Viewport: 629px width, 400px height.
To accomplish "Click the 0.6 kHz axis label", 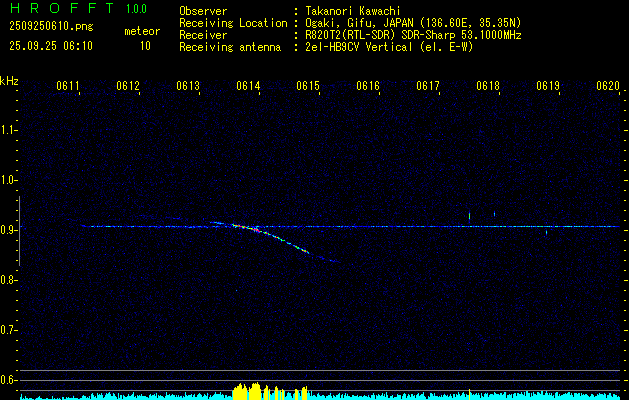I will click(x=8, y=380).
